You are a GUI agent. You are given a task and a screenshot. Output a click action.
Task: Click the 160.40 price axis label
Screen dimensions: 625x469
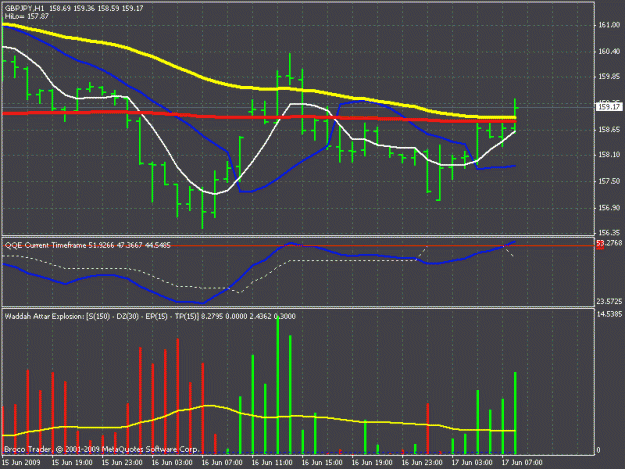tap(609, 51)
